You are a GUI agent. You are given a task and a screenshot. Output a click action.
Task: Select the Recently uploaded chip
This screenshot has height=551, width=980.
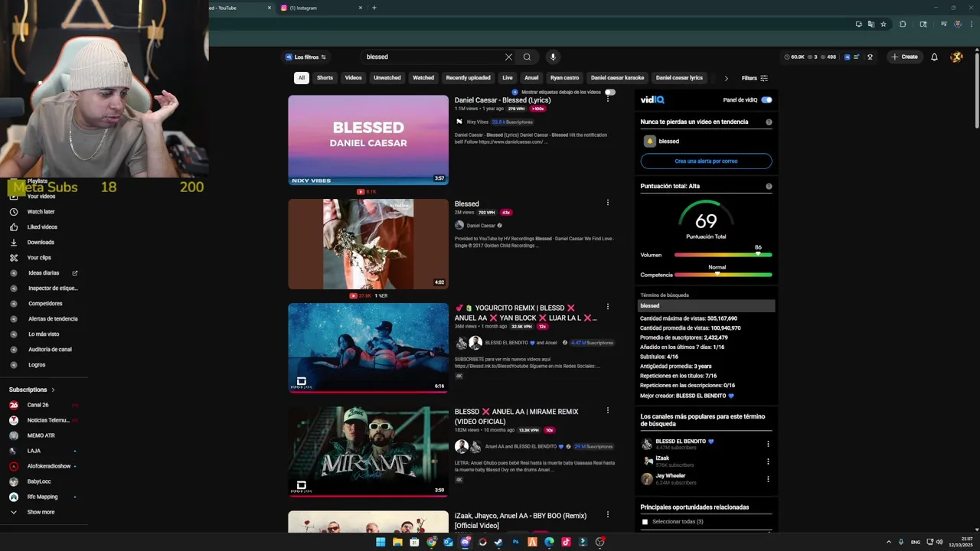tap(469, 78)
